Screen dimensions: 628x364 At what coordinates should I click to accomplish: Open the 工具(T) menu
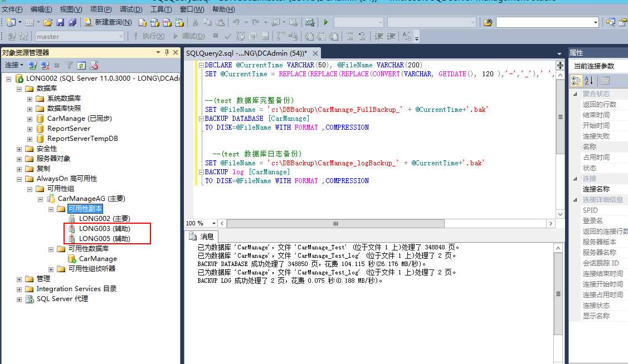tap(161, 9)
